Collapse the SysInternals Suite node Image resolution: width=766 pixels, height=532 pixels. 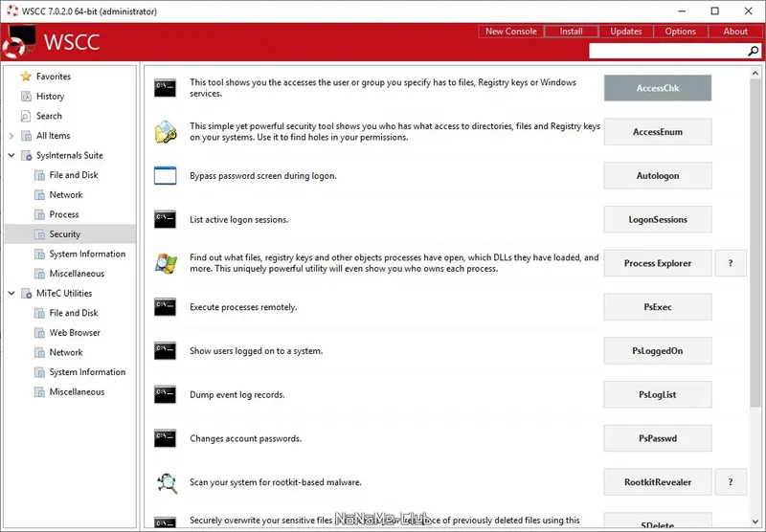[x=11, y=155]
